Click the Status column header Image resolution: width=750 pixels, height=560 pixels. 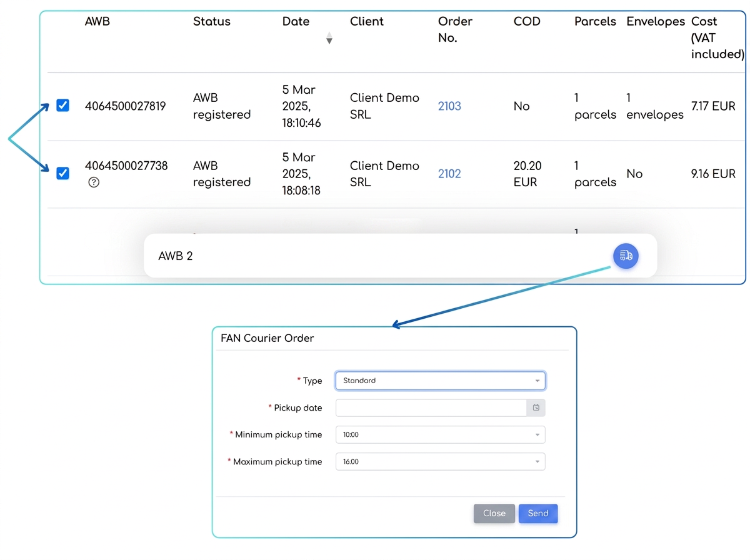[212, 22]
